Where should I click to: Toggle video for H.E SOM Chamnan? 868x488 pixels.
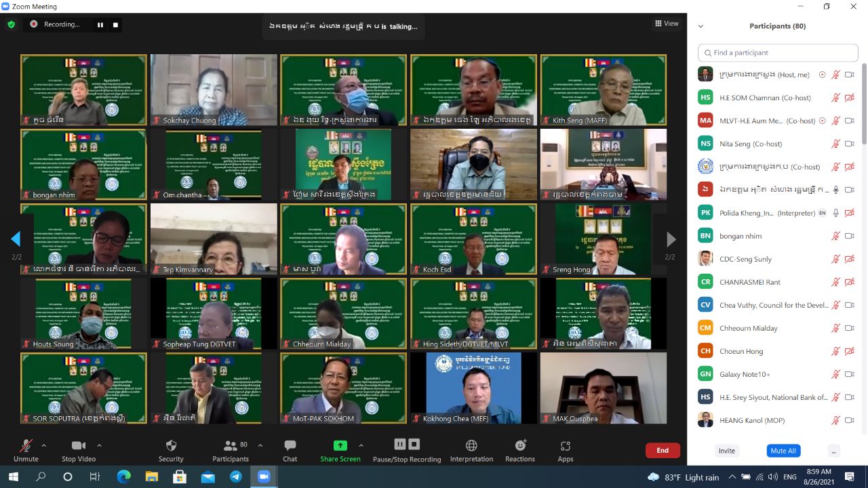pyautogui.click(x=849, y=98)
